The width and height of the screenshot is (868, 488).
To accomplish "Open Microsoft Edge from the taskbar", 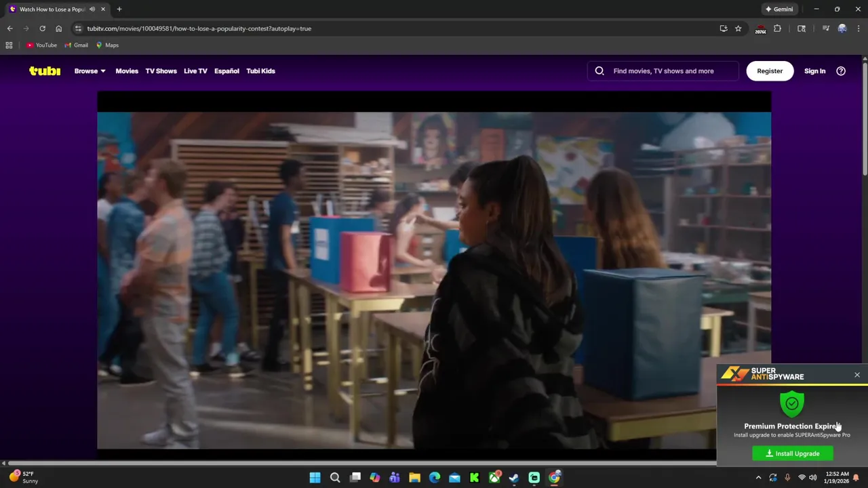I will coord(435,477).
